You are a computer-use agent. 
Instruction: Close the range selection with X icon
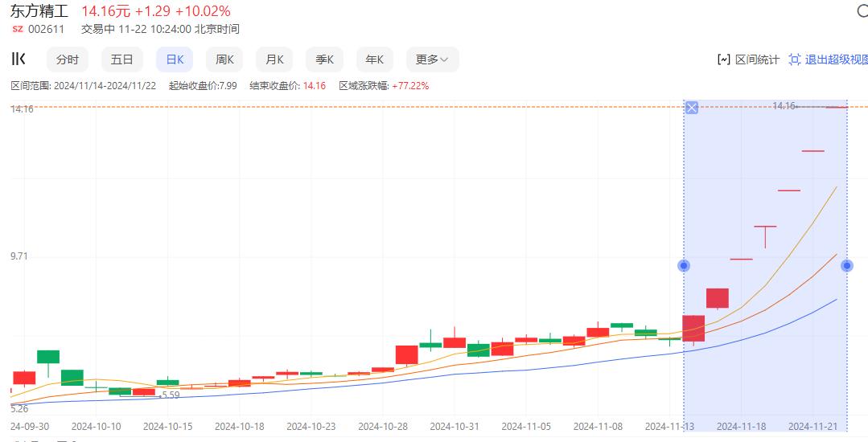click(x=691, y=108)
